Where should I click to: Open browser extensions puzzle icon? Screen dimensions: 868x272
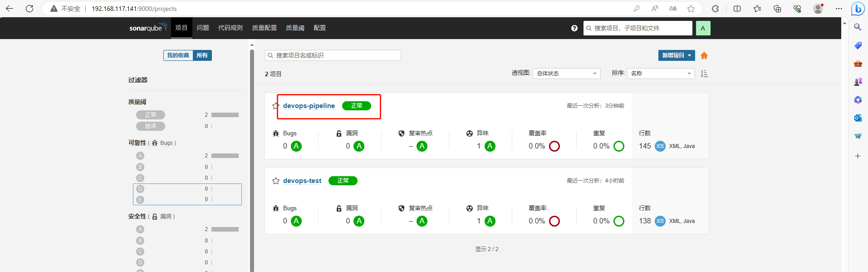(x=715, y=9)
